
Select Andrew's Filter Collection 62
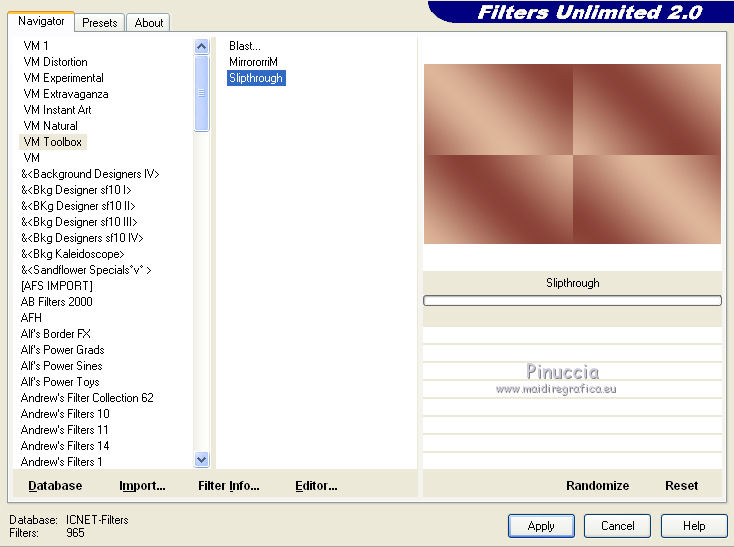87,397
